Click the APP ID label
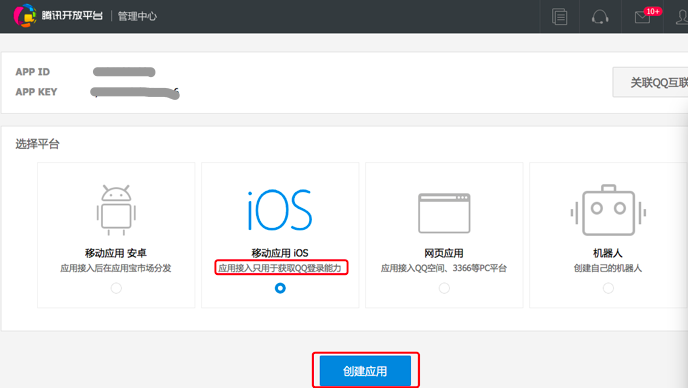The width and height of the screenshot is (688, 389). tap(32, 72)
